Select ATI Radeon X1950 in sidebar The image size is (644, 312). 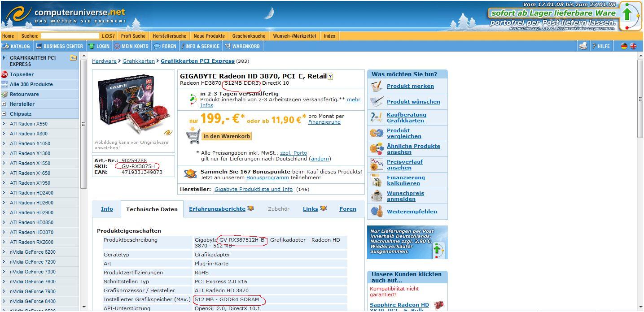coord(30,183)
